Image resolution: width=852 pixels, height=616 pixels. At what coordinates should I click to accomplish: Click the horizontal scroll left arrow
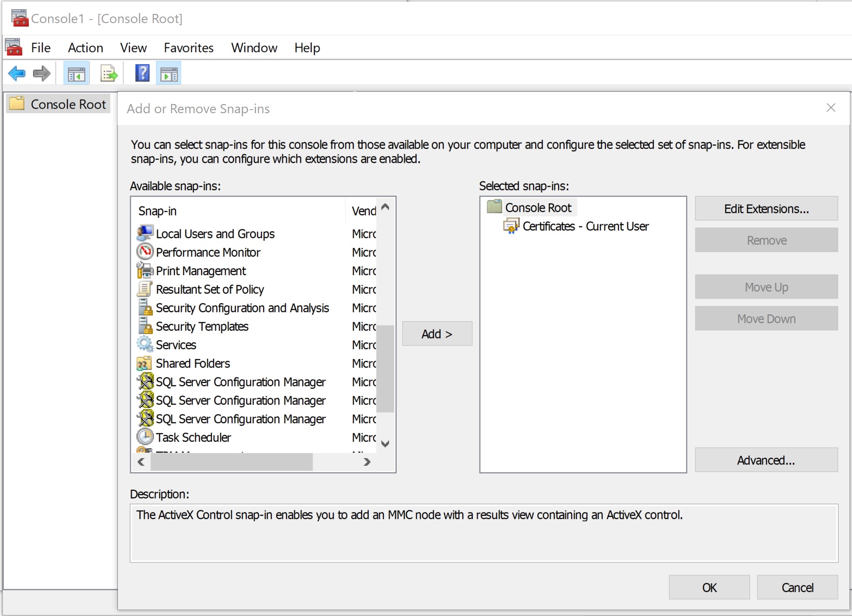coord(141,461)
